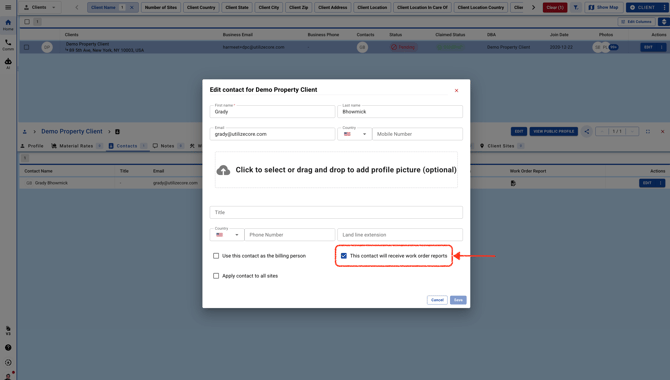Click the Email input field in dialog
This screenshot has height=380, width=670.
(272, 134)
